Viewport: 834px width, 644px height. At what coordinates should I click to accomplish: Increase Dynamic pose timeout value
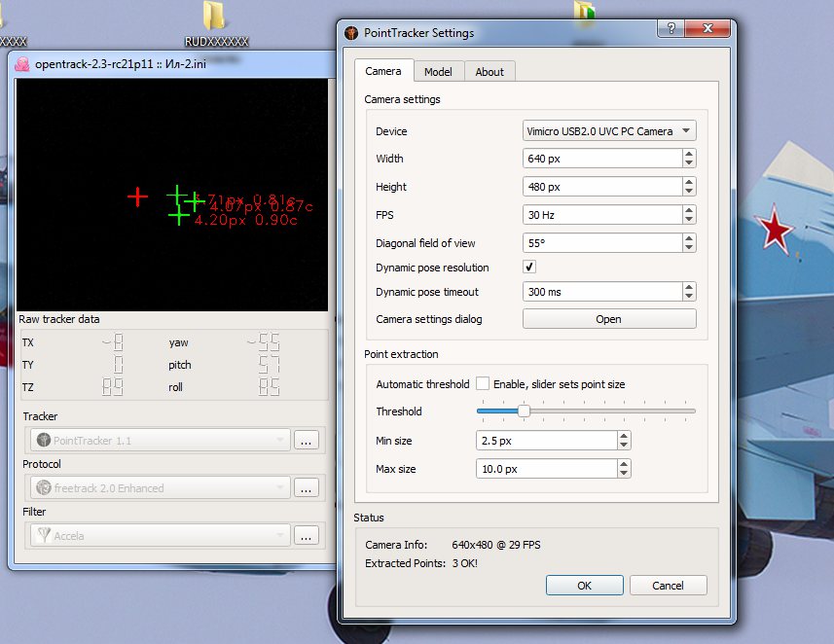tap(689, 287)
